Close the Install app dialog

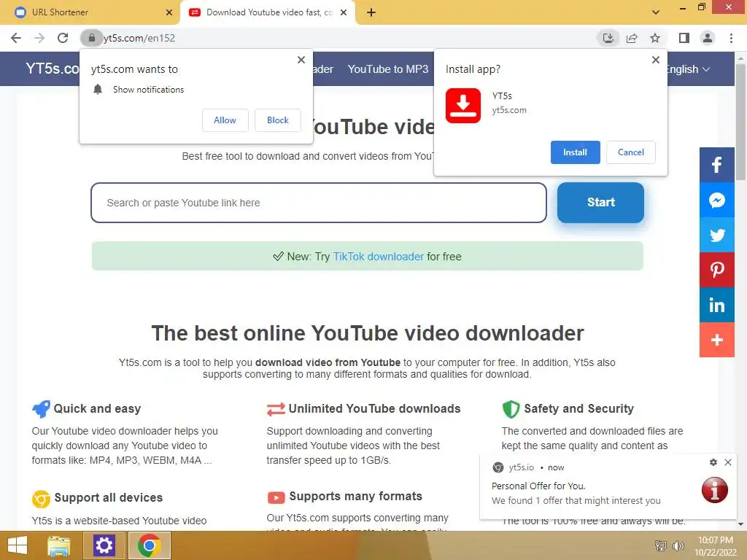pos(656,60)
